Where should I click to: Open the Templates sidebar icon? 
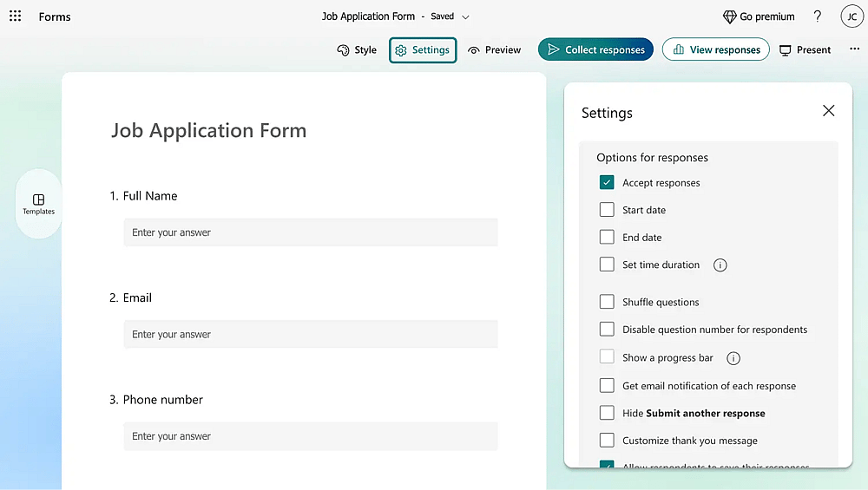click(39, 204)
